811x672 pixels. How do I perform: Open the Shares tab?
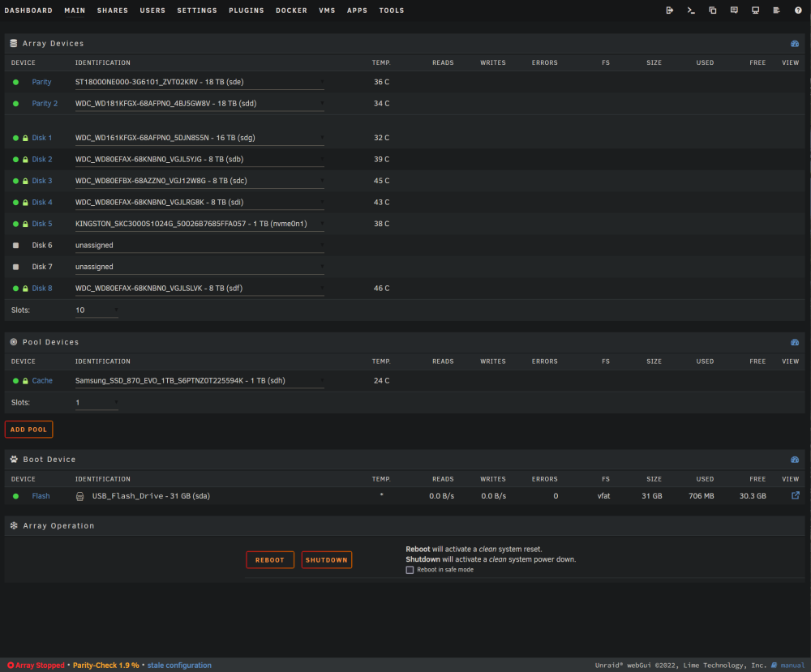(x=112, y=11)
